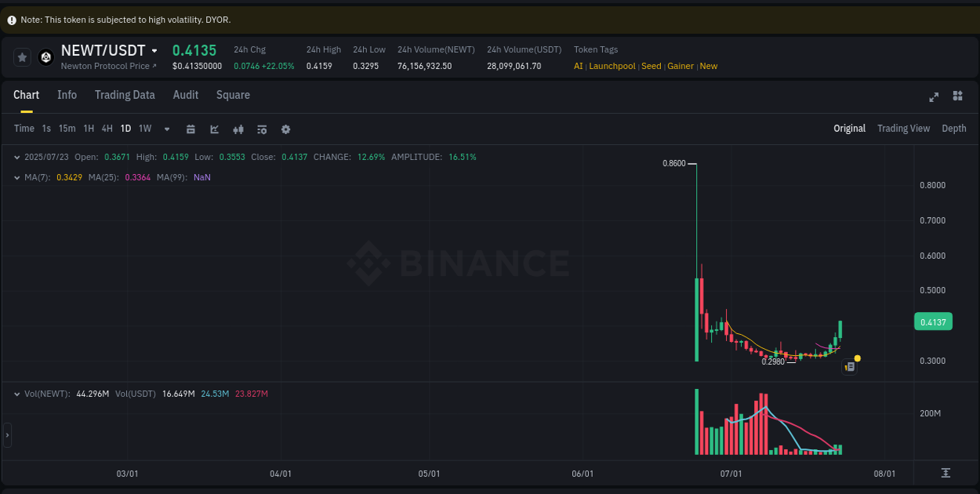Viewport: 980px width, 494px height.
Task: Open the chart layout grid icon
Action: (x=956, y=96)
